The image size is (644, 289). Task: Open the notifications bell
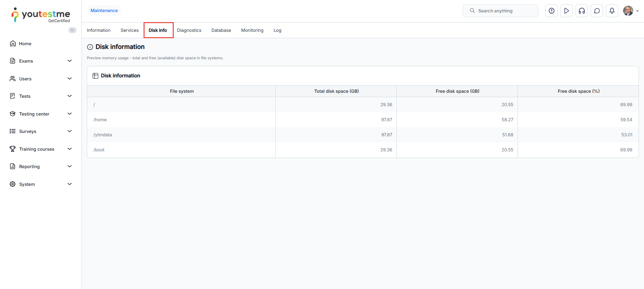click(612, 11)
